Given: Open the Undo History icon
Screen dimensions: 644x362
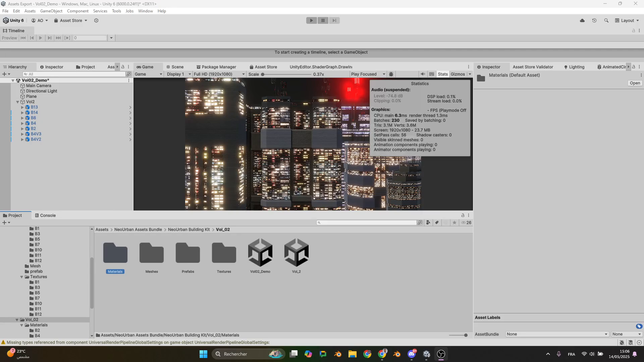Looking at the screenshot, I should (x=594, y=20).
